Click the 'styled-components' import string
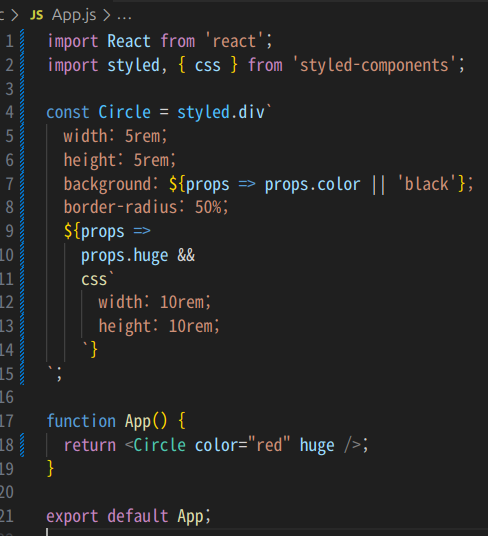This screenshot has height=536, width=488. click(x=374, y=65)
